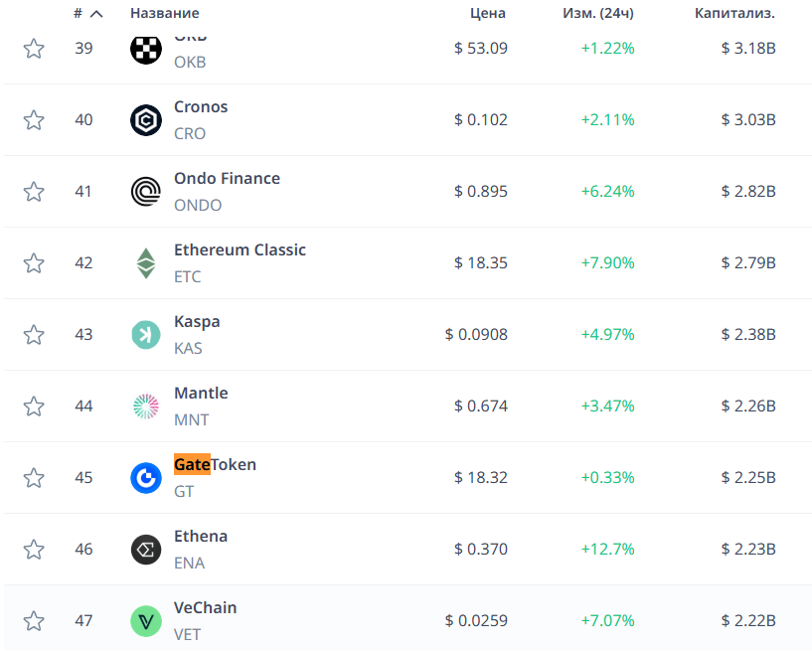Open the Ondo Finance coin link
Screen dimensions: 812x650
227,179
